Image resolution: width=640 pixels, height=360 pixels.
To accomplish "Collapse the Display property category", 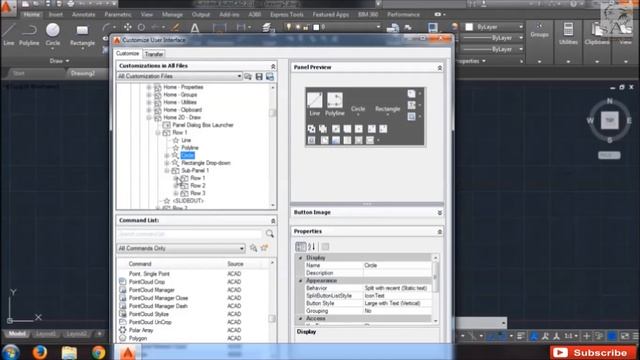I will pyautogui.click(x=300, y=258).
